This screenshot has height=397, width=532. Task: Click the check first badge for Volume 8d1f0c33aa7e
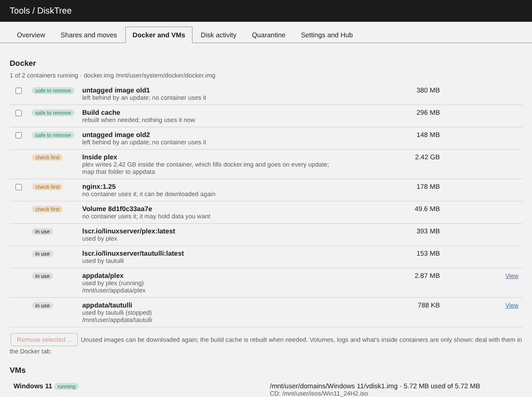click(x=47, y=209)
